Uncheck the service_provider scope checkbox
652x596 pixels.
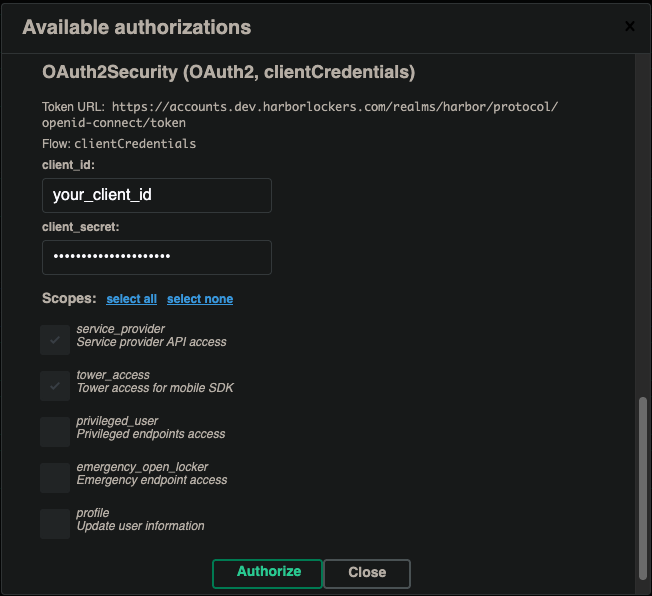coord(55,340)
